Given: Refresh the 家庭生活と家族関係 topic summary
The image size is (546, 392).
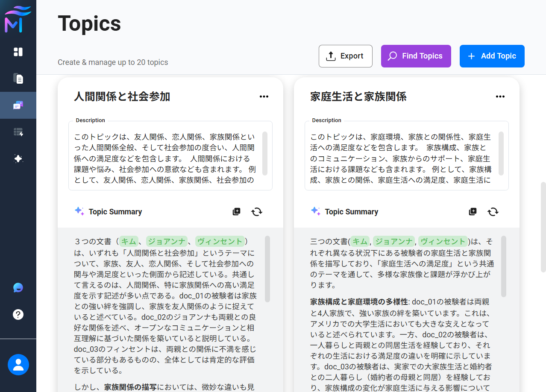Looking at the screenshot, I should click(493, 212).
